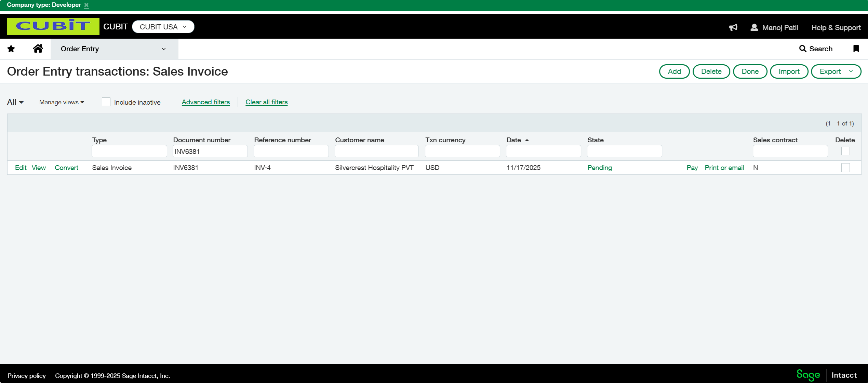This screenshot has width=868, height=383.
Task: Enable the Include inactive checkbox
Action: coord(106,102)
